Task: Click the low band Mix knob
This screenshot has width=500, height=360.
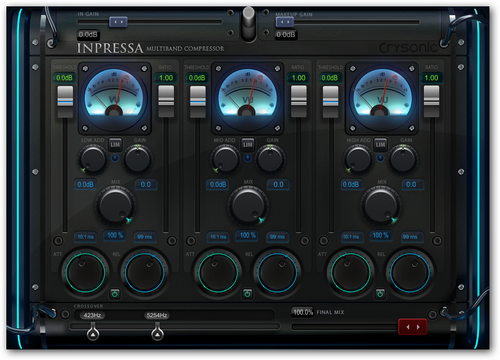Action: (115, 205)
